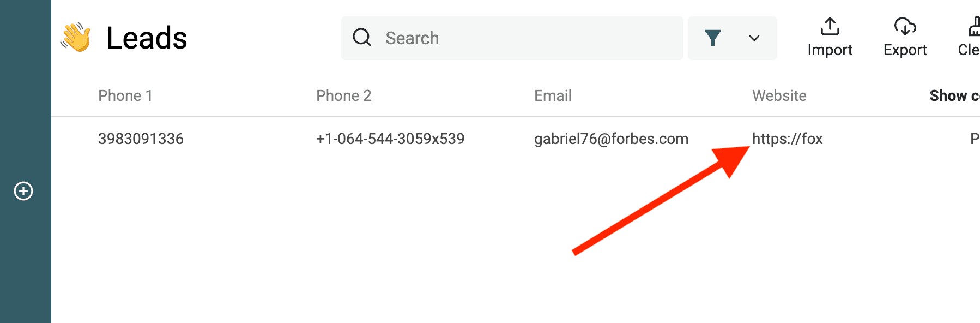Click the waving hand emoji beside Leads
The width and height of the screenshot is (980, 323).
[x=76, y=38]
